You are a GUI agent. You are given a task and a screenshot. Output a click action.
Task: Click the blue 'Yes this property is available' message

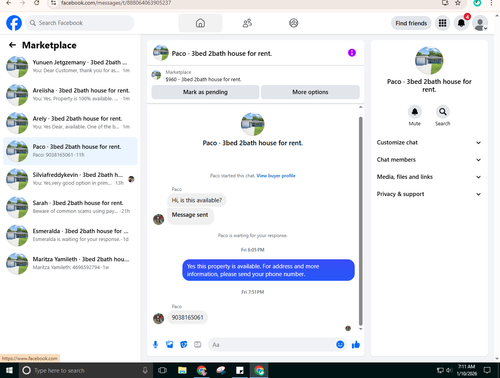point(268,270)
